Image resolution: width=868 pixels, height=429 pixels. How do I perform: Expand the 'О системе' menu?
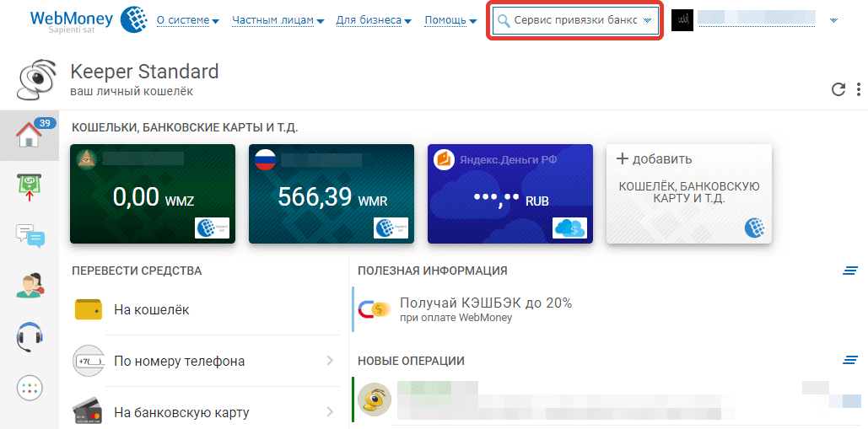coord(187,20)
